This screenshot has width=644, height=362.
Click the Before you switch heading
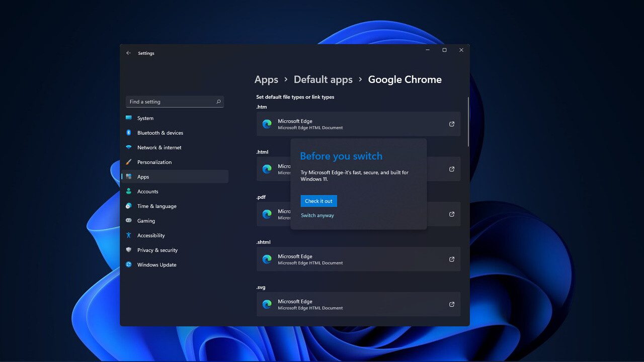[x=341, y=156]
